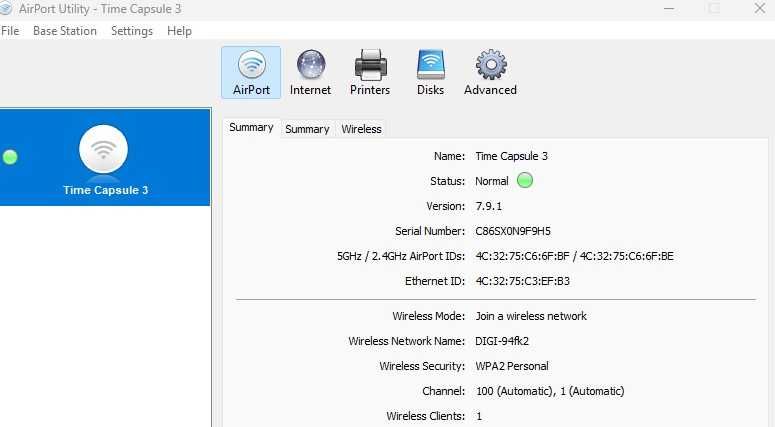Viewport: 775px width, 427px height.
Task: Minimize the AirPort Utility window
Action: coord(669,8)
